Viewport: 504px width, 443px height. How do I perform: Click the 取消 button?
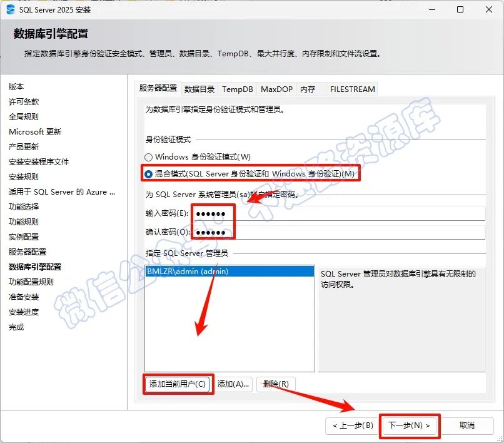[466, 425]
